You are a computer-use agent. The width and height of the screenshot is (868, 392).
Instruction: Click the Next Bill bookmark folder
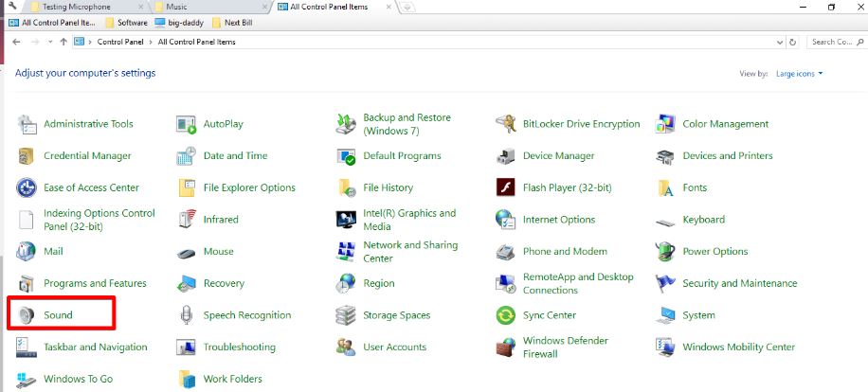point(231,23)
